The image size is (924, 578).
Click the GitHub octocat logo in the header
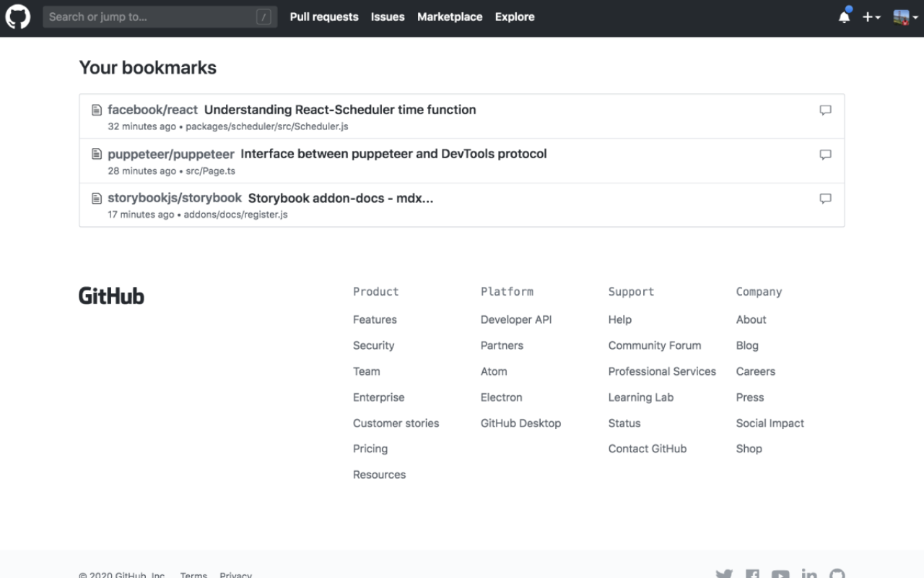17,17
